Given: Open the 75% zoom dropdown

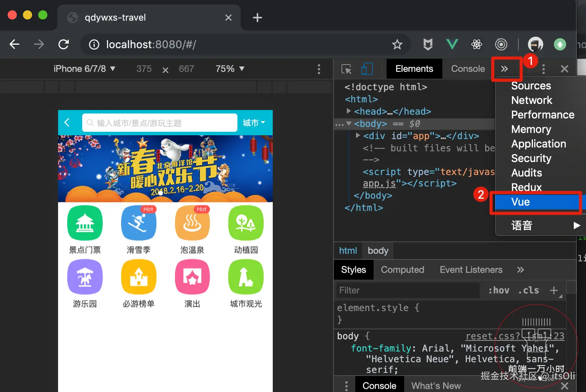Looking at the screenshot, I should point(230,69).
